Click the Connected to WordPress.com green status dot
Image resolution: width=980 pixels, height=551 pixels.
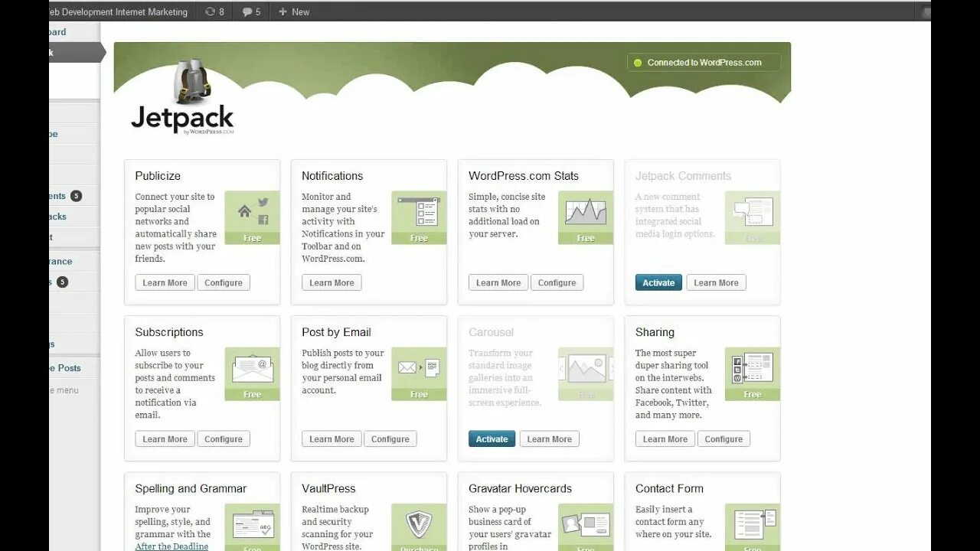pos(638,63)
